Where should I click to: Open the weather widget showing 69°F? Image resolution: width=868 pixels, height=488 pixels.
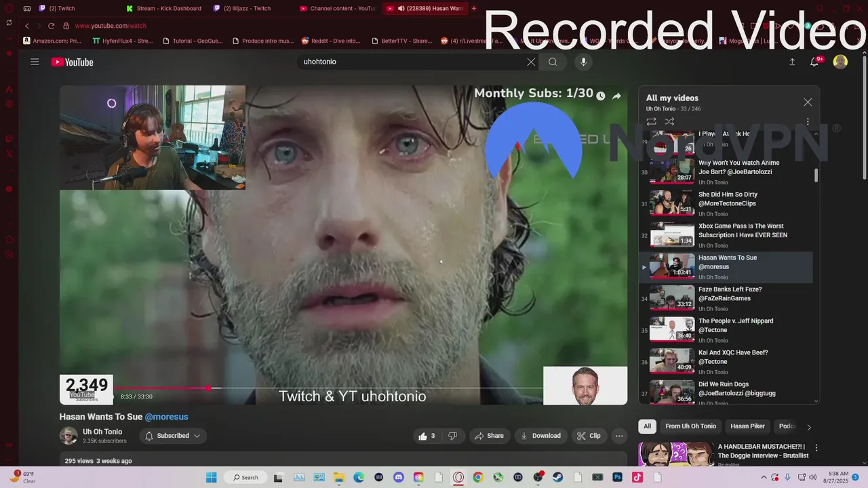click(x=24, y=477)
